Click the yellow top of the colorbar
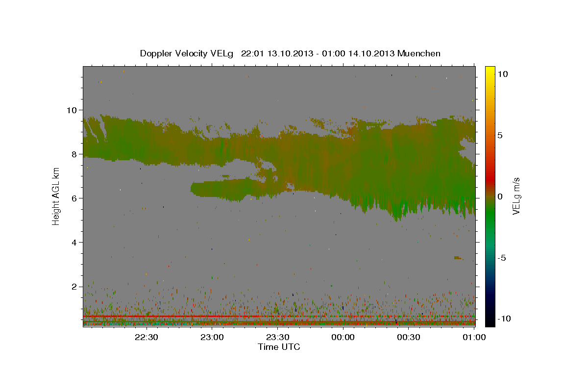The height and width of the screenshot is (392, 588). tap(490, 71)
